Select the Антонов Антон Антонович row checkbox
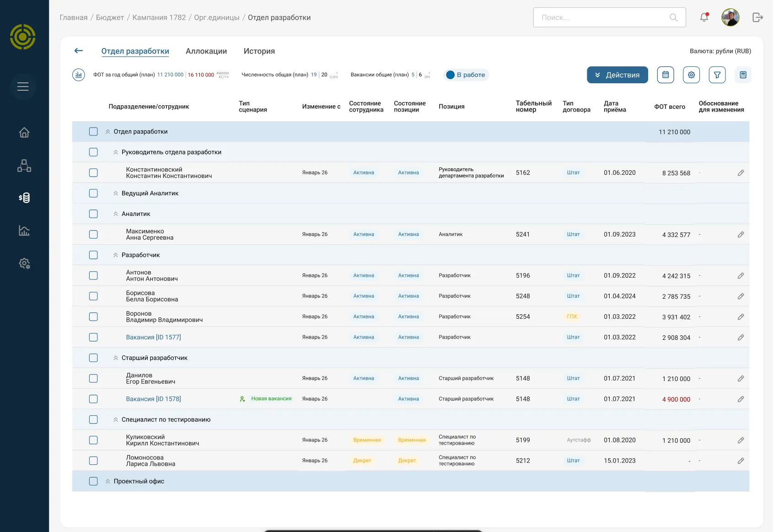The width and height of the screenshot is (773, 532). [x=93, y=276]
